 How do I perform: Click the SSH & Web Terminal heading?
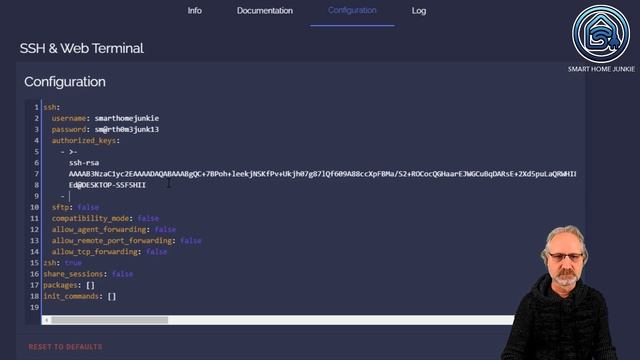click(82, 48)
